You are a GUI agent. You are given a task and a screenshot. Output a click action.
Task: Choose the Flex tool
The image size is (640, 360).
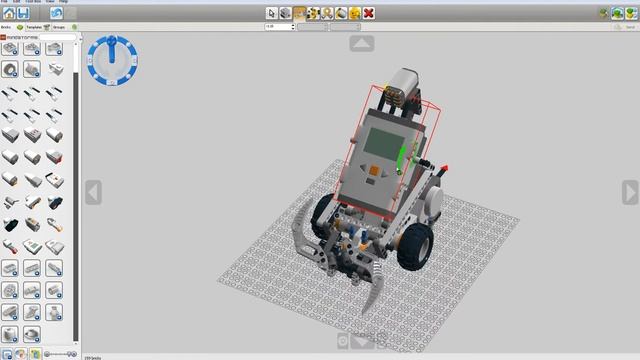327,13
